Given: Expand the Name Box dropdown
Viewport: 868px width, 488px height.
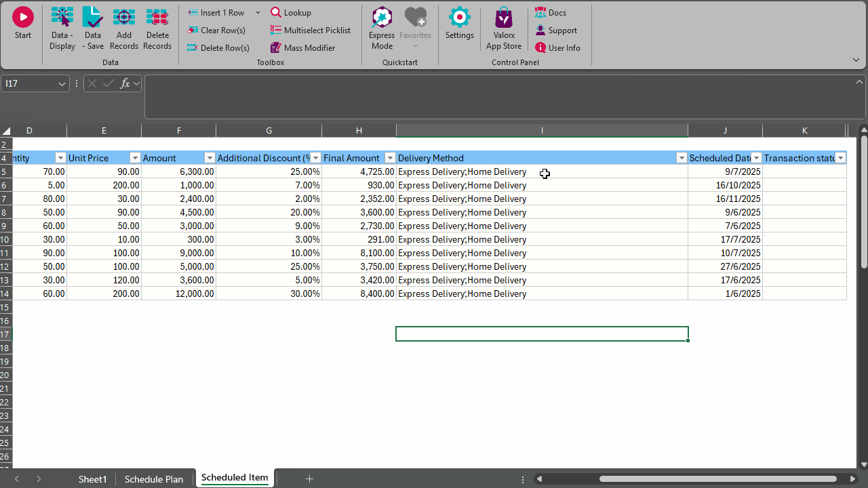Looking at the screenshot, I should (62, 84).
